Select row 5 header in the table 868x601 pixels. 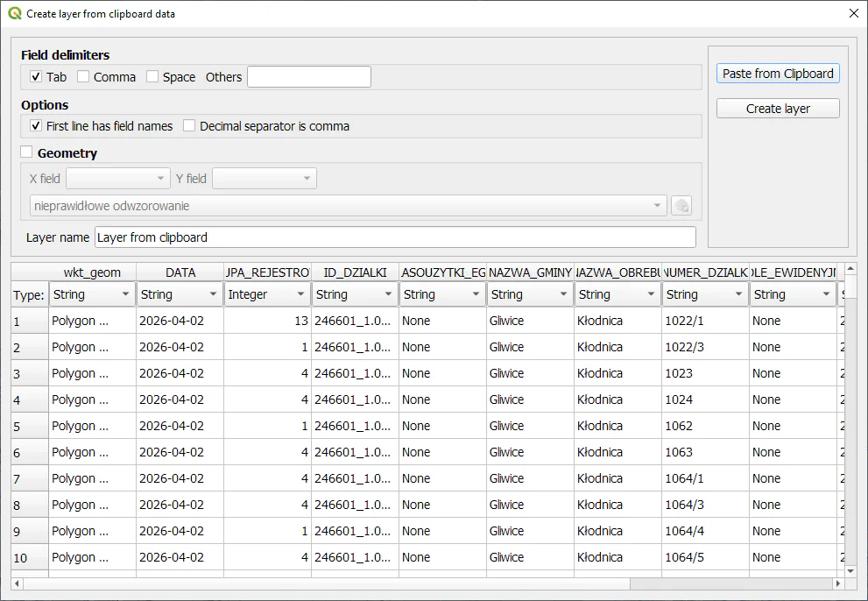(x=28, y=426)
